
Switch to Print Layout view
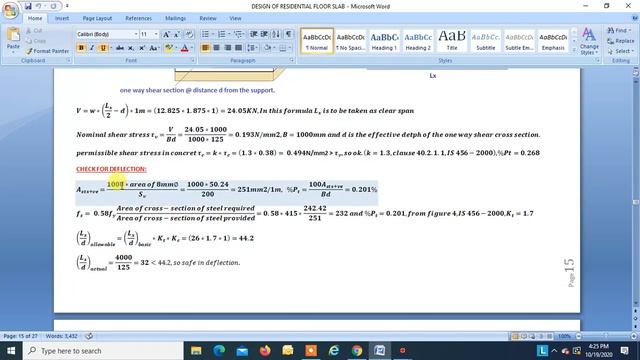point(515,336)
